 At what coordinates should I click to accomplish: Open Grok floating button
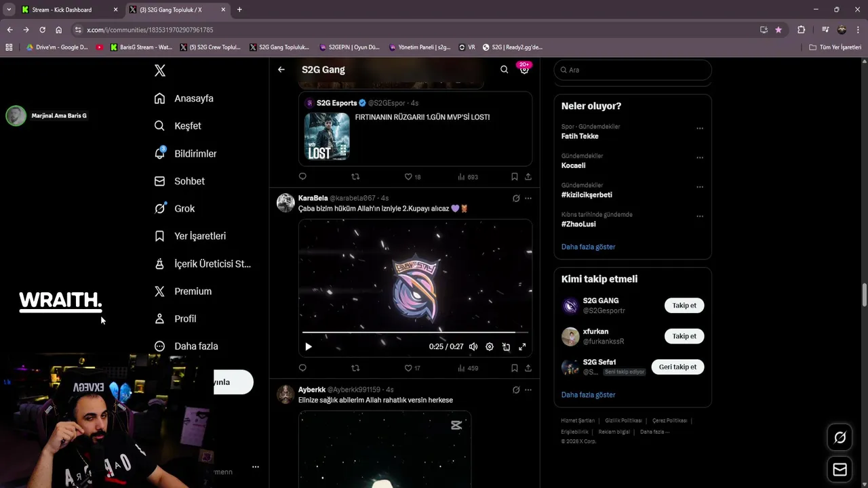pos(840,438)
